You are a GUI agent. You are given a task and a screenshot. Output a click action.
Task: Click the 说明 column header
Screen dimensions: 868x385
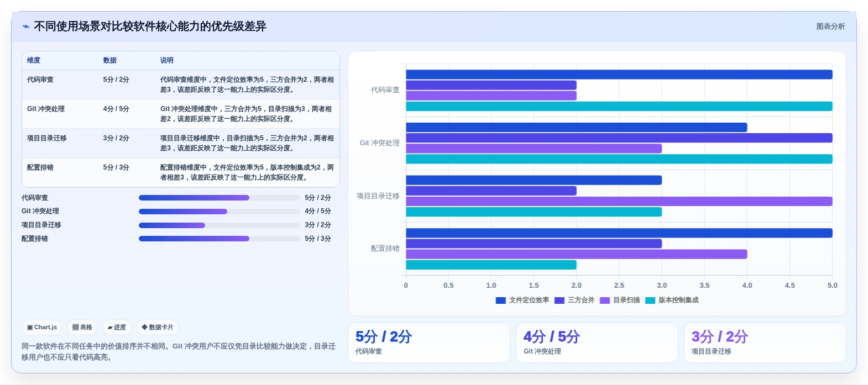pyautogui.click(x=167, y=60)
